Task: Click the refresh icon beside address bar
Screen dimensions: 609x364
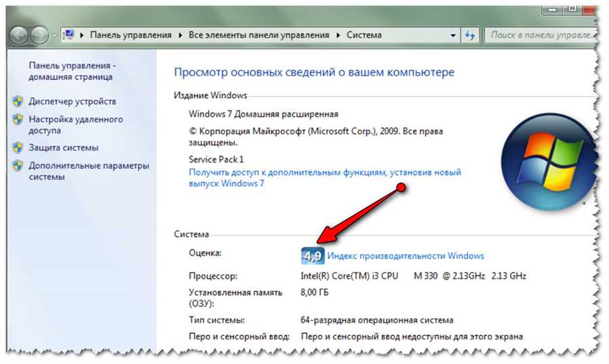Action: point(470,35)
